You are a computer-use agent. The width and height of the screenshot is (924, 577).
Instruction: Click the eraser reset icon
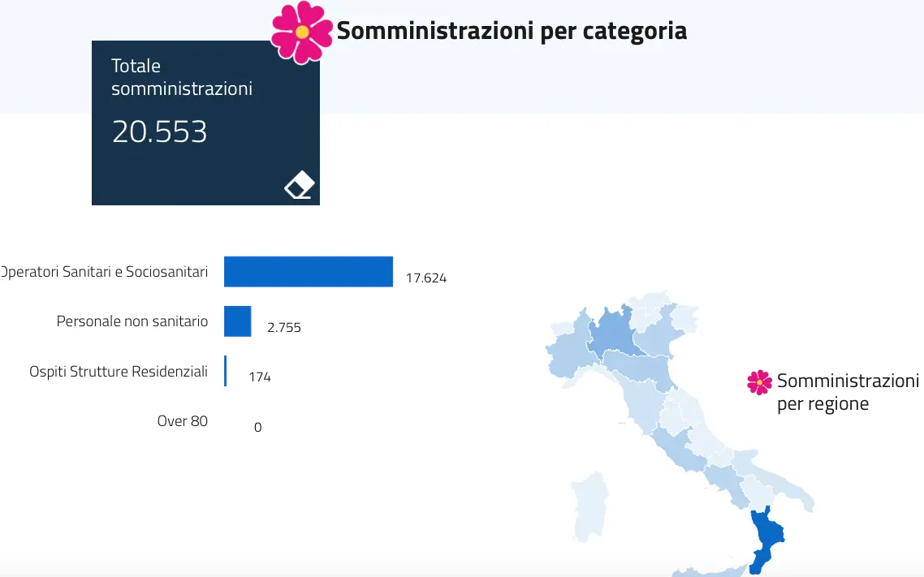(300, 185)
